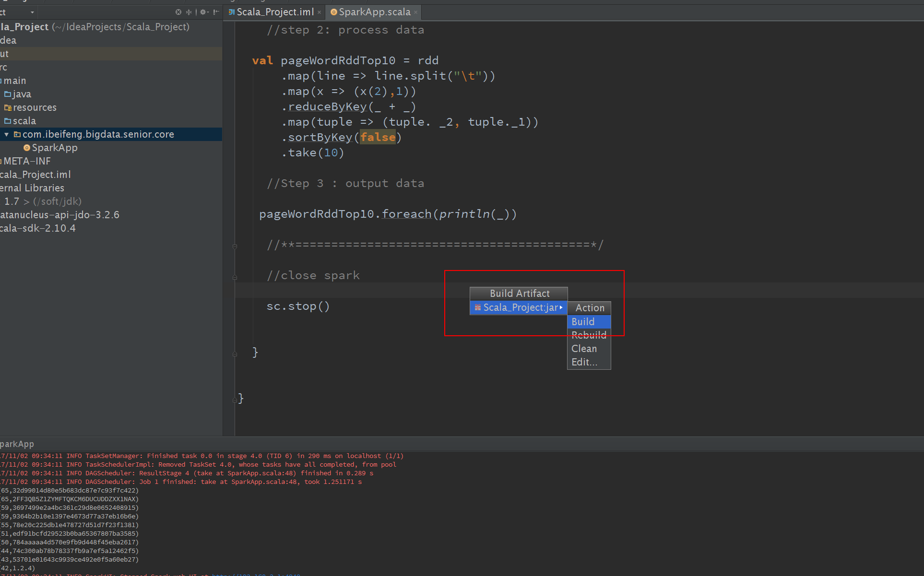Click the scroll-from-source target icon

tap(178, 12)
